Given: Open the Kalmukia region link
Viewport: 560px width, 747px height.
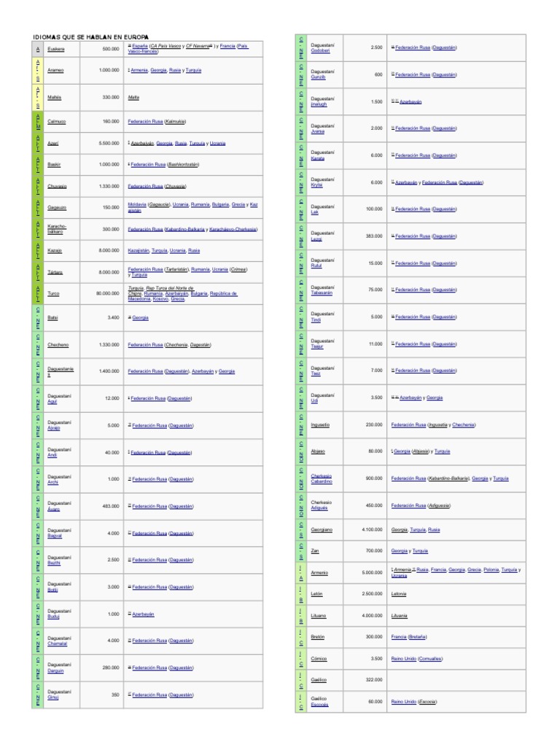Looking at the screenshot, I should [175, 122].
